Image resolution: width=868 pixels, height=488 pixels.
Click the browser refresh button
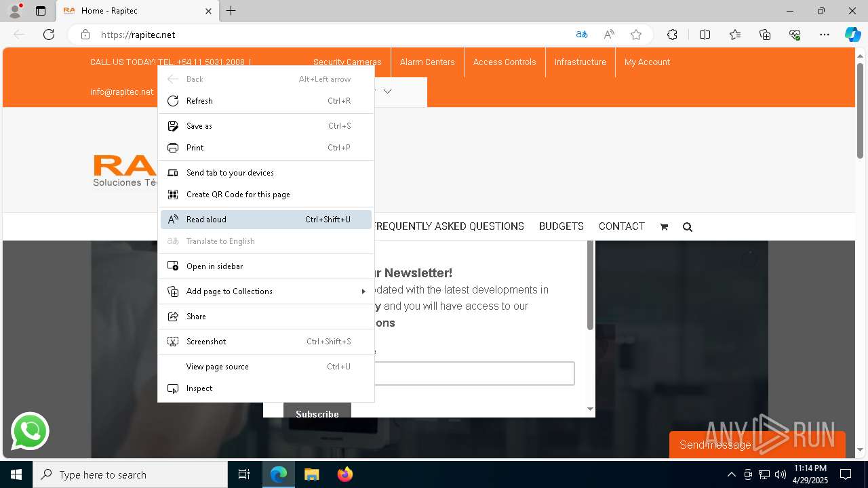click(x=49, y=35)
